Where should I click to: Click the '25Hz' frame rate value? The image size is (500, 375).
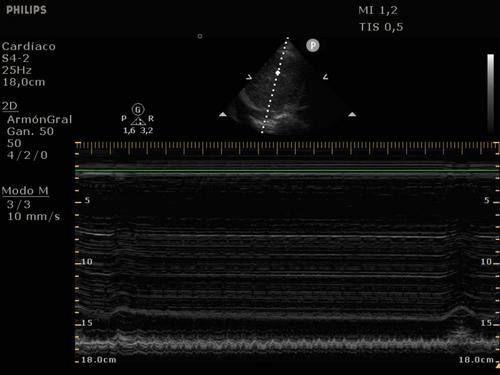coord(17,70)
